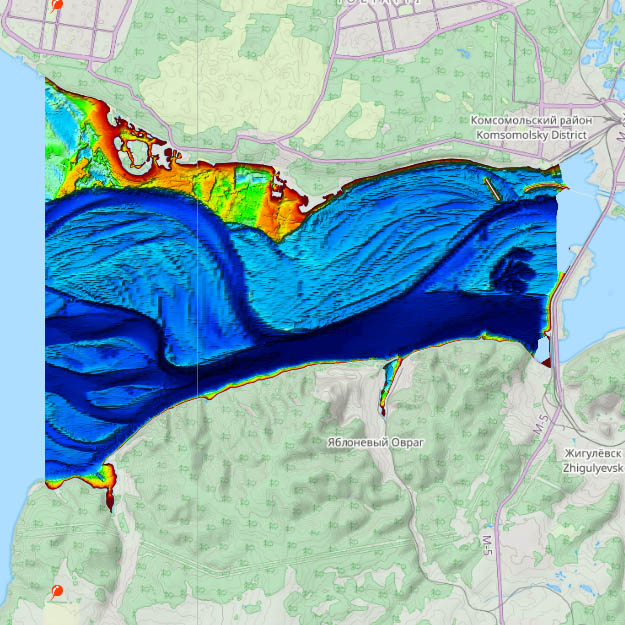Click the small blue lakes at top-right corner
Viewport: 625px width, 625px height.
click(x=605, y=50)
